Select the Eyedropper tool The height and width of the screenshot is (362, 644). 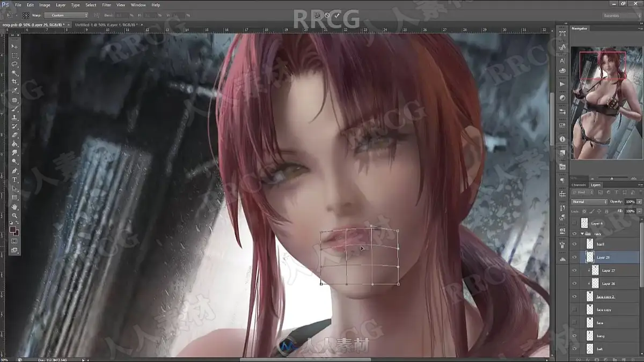click(x=14, y=91)
